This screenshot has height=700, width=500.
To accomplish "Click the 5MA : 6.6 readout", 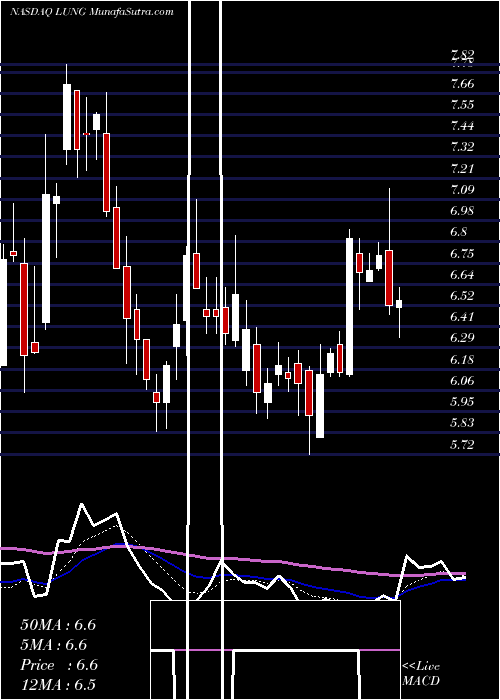I will tap(54, 645).
